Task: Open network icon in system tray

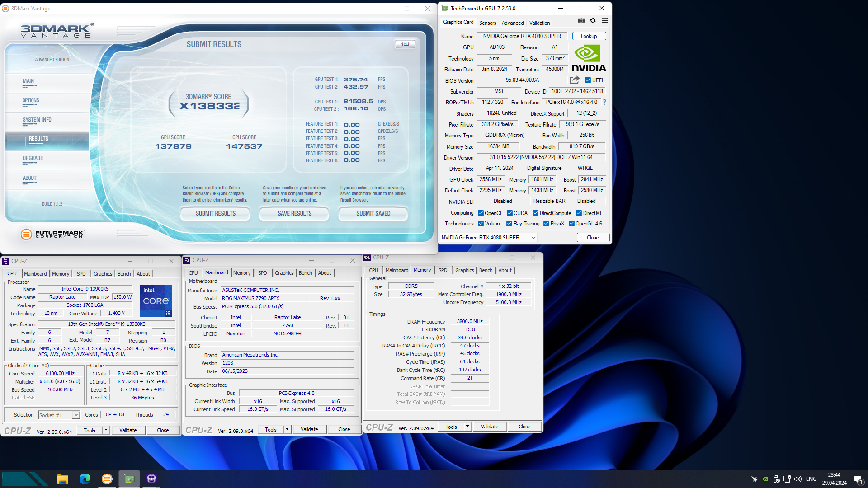Action: point(787,479)
